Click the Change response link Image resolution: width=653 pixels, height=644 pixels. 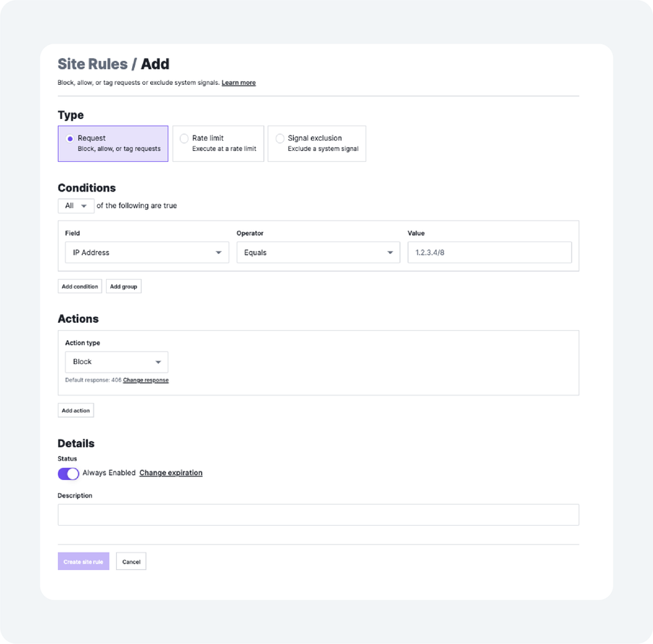click(x=146, y=380)
